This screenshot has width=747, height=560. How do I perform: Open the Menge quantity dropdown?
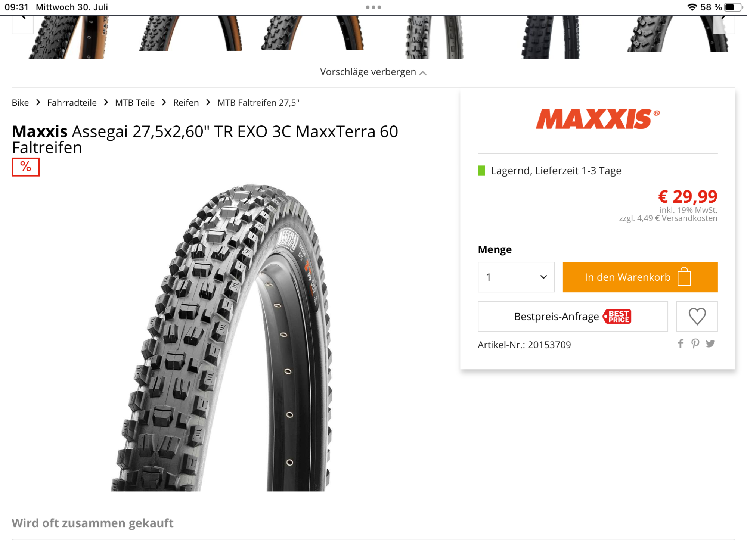click(x=516, y=277)
